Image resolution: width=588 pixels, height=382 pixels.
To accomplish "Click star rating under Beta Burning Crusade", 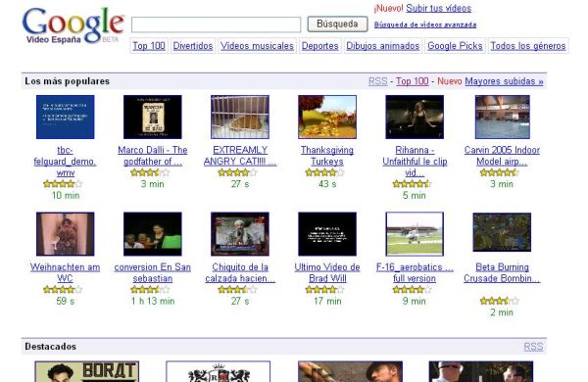I will [500, 301].
